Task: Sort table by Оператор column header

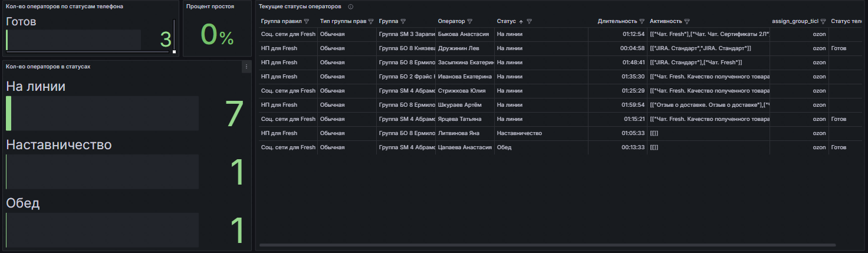Action: coord(451,21)
